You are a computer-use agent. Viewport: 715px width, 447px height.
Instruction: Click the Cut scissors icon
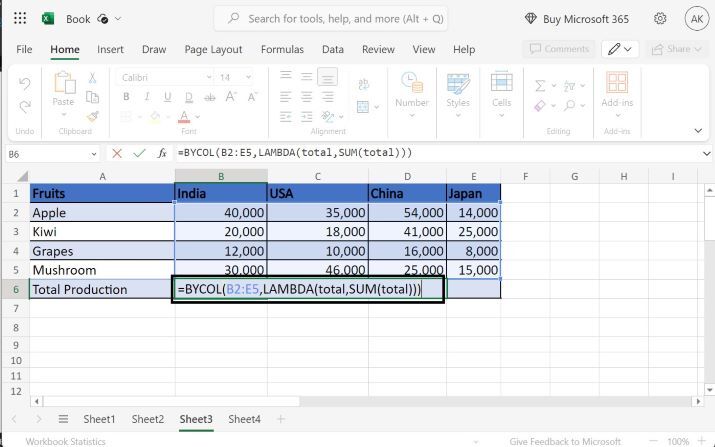[x=92, y=78]
